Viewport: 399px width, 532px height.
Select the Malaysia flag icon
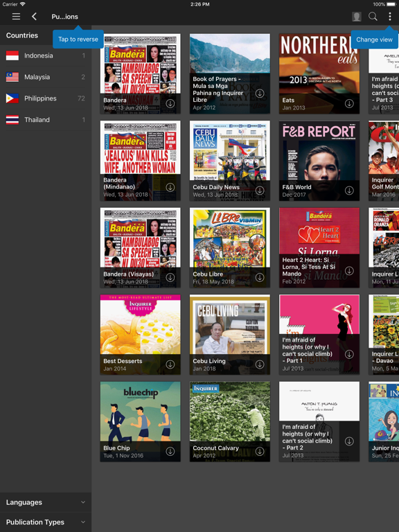point(12,77)
